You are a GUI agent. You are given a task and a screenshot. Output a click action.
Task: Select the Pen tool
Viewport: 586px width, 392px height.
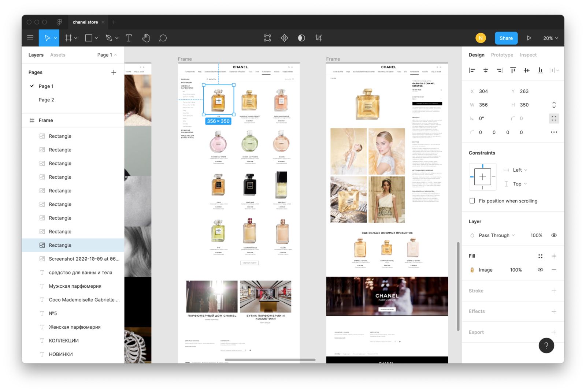109,38
